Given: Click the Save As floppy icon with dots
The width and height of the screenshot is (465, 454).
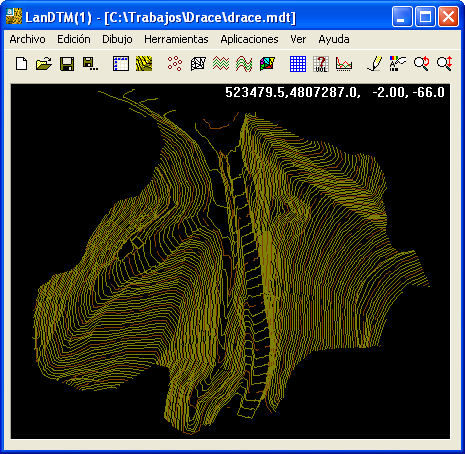Looking at the screenshot, I should pyautogui.click(x=90, y=64).
